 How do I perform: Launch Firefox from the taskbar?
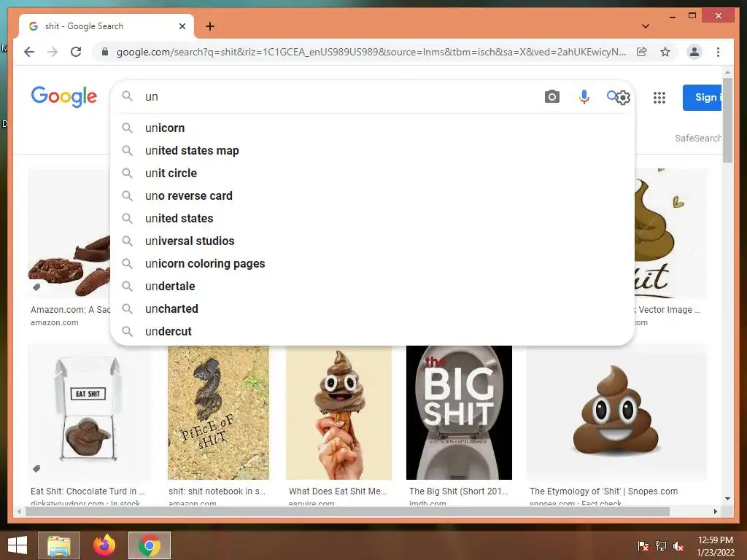click(x=104, y=545)
